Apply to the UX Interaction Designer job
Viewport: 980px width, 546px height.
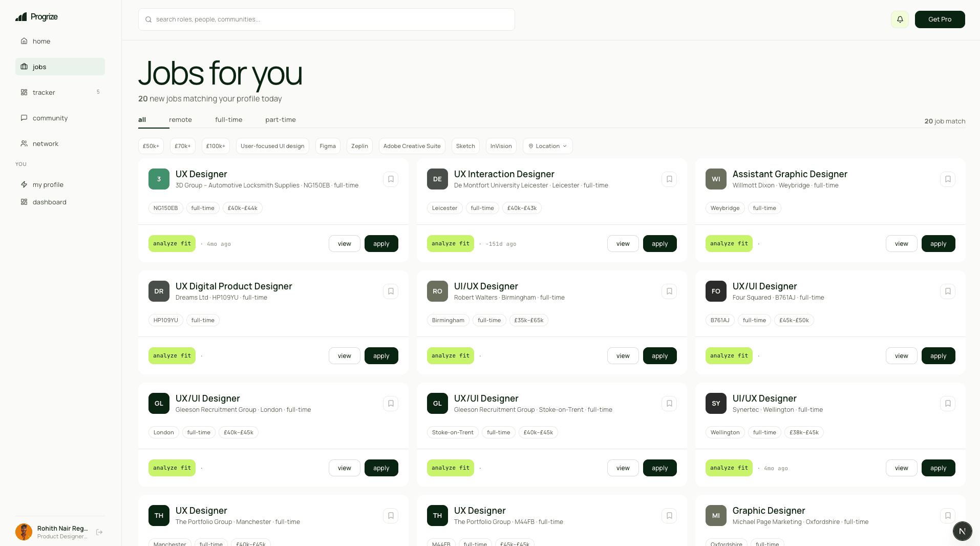[x=659, y=244]
